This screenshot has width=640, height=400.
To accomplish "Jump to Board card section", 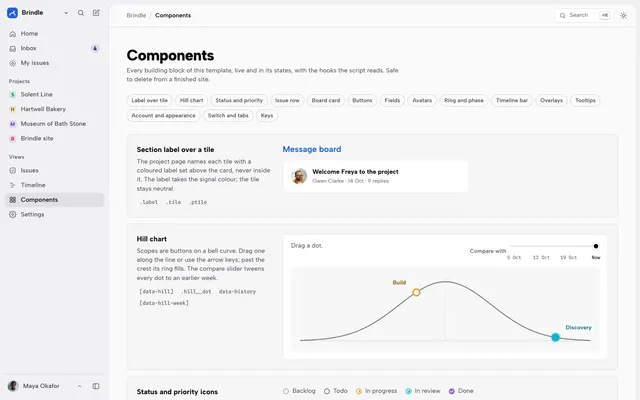I will (x=326, y=100).
